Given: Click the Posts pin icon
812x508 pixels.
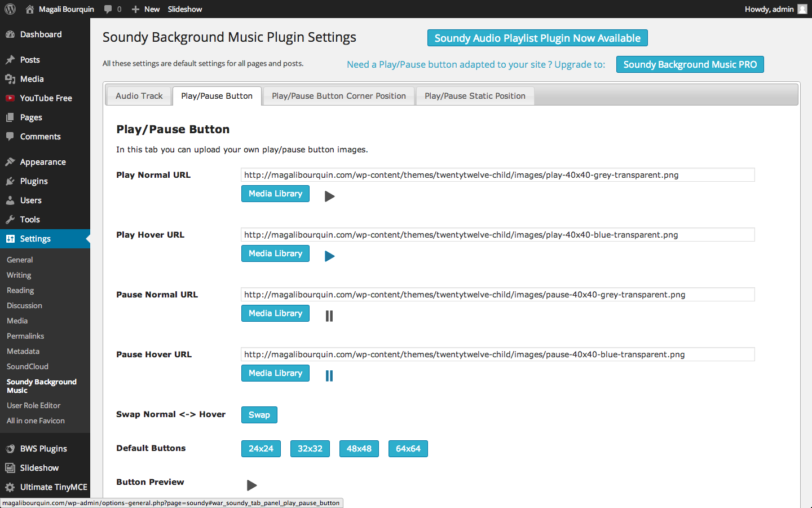Looking at the screenshot, I should tap(10, 60).
